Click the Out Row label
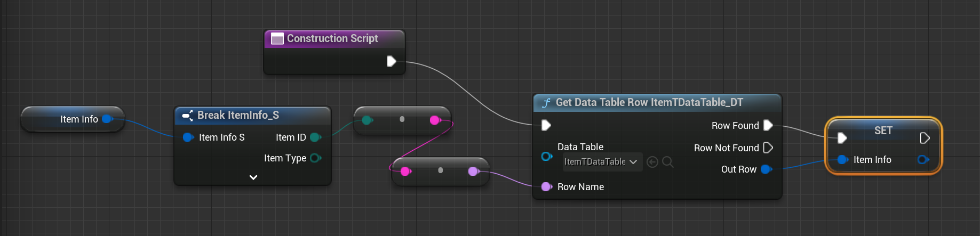The width and height of the screenshot is (980, 236). (x=738, y=169)
